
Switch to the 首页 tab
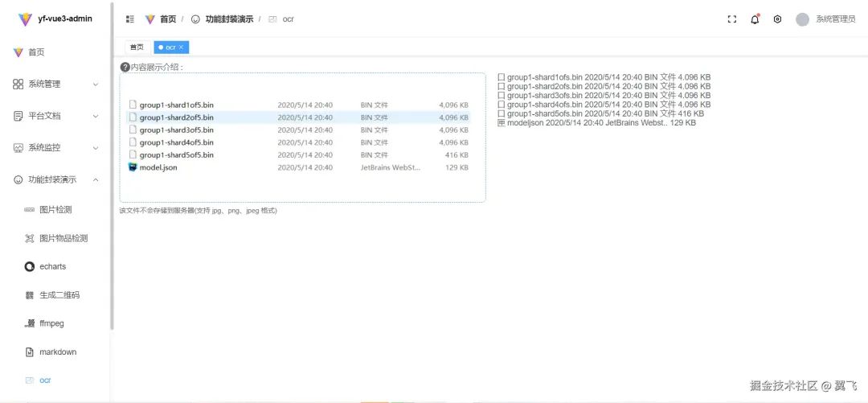[x=137, y=47]
